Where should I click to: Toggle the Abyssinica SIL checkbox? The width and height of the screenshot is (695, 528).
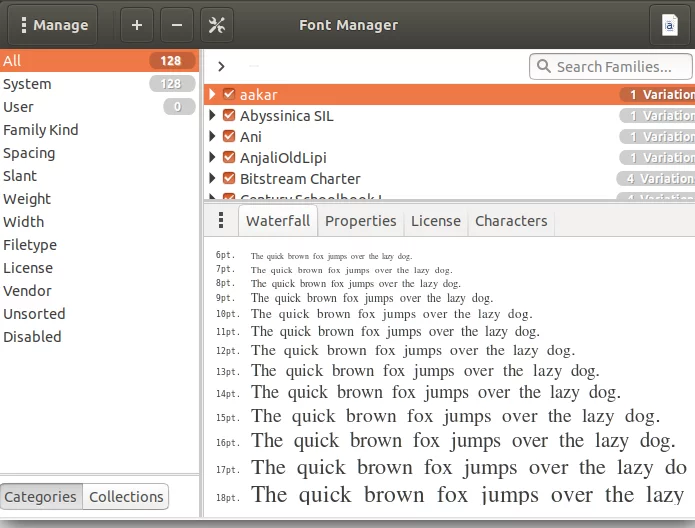[229, 116]
